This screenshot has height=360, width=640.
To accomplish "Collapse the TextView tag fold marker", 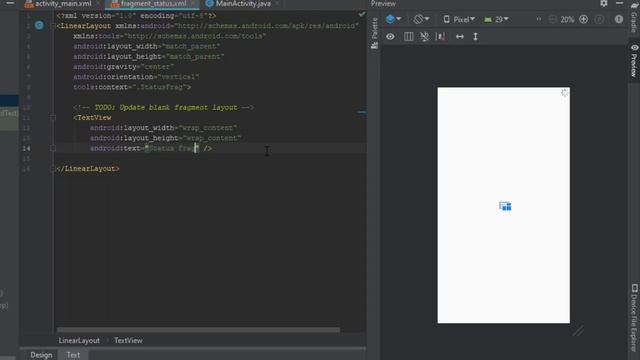I will point(53,118).
